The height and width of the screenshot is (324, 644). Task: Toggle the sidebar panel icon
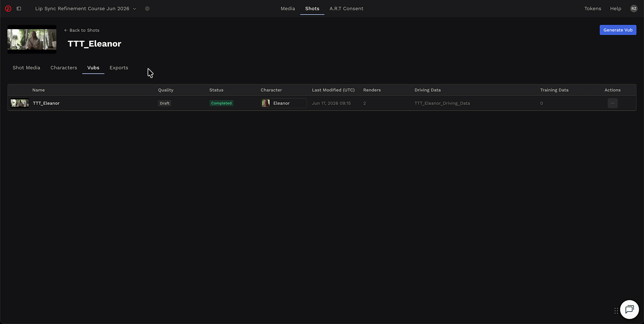click(19, 9)
